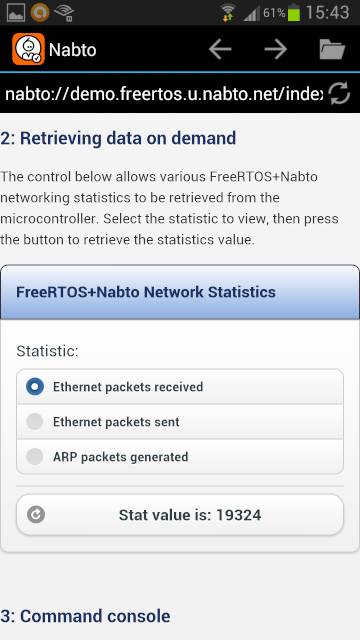Focus the nabto:// URL address field
This screenshot has width=360, height=640.
click(x=163, y=94)
